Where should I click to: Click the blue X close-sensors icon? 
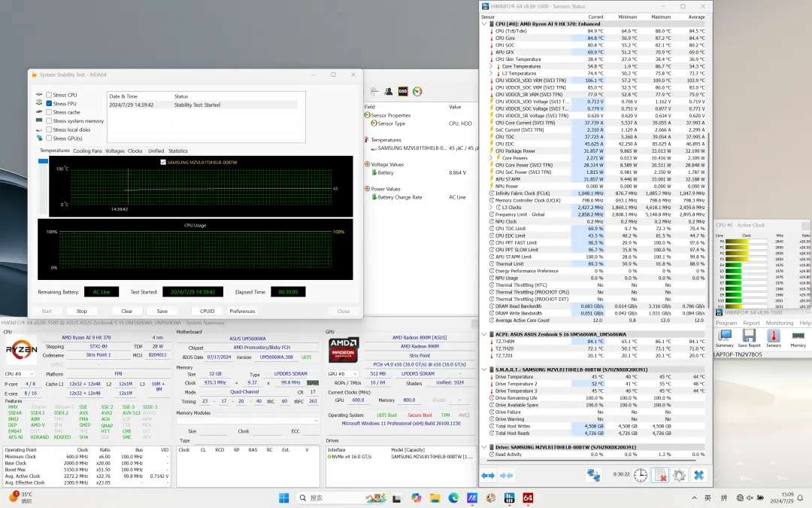coord(698,475)
